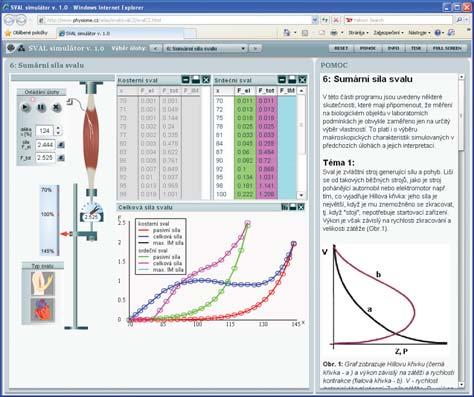Click the browser search box
The image size is (474, 397).
coord(398,20)
